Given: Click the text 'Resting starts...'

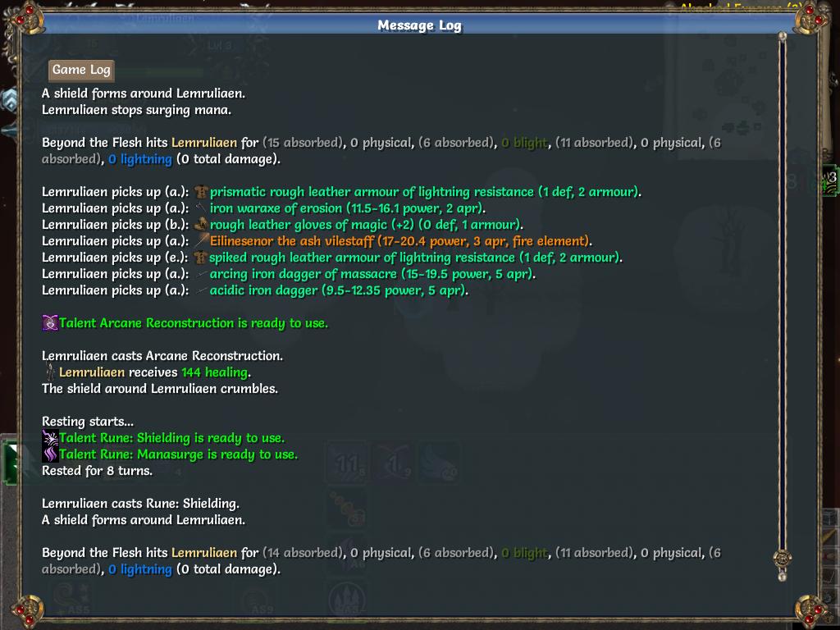Looking at the screenshot, I should 88,422.
